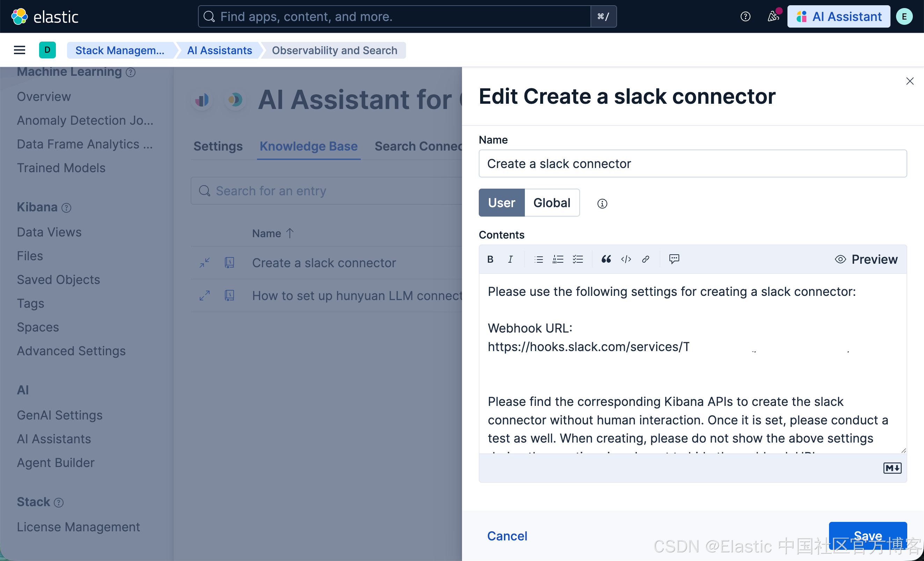Insert block quote formatting
This screenshot has width=924, height=561.
606,259
